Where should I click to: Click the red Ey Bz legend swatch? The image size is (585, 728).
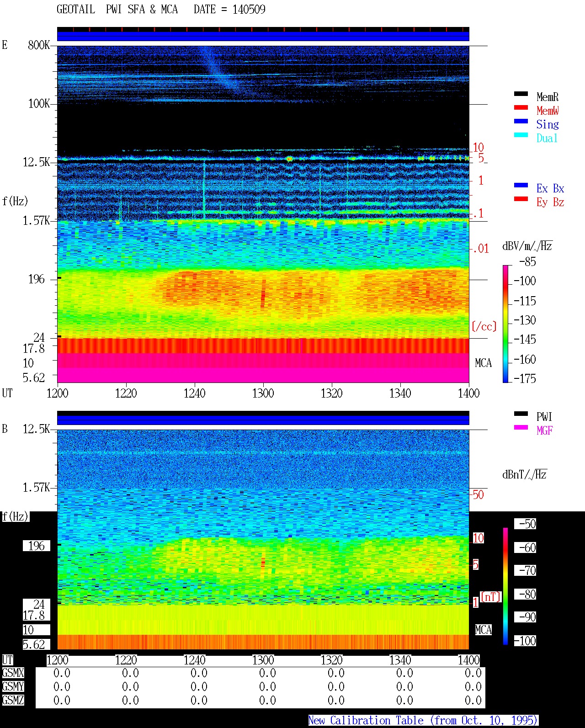point(521,199)
